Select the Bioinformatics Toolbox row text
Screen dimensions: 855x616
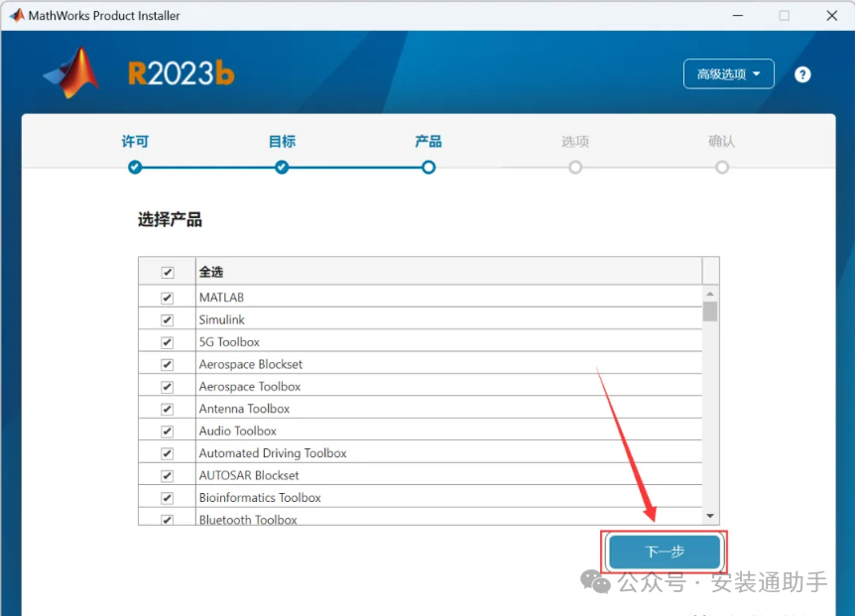click(260, 498)
